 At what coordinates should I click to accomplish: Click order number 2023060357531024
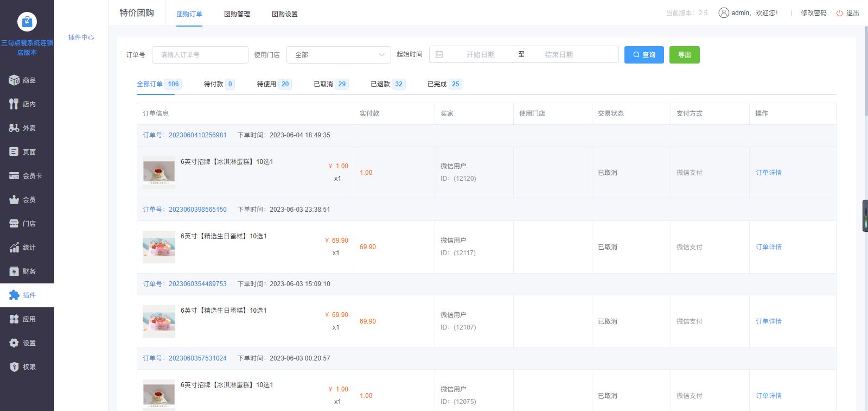(x=197, y=358)
